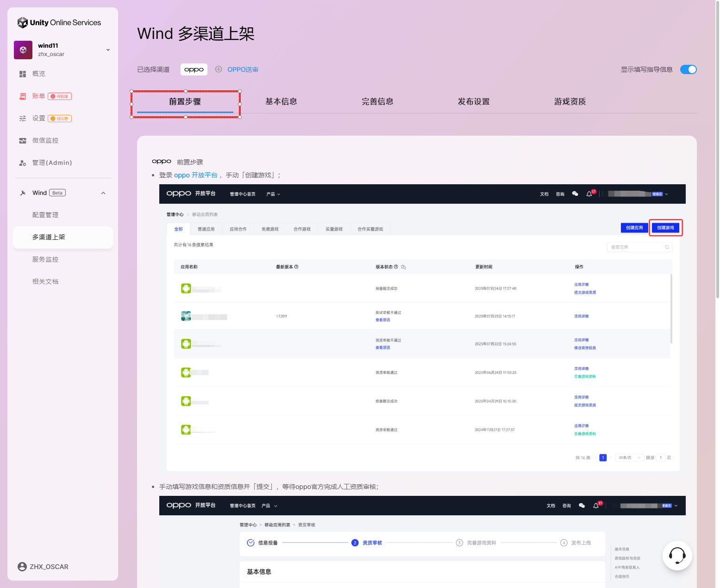Image resolution: width=720 pixels, height=588 pixels.
Task: Open the 管理(Admin) user icon
Action: click(x=23, y=163)
